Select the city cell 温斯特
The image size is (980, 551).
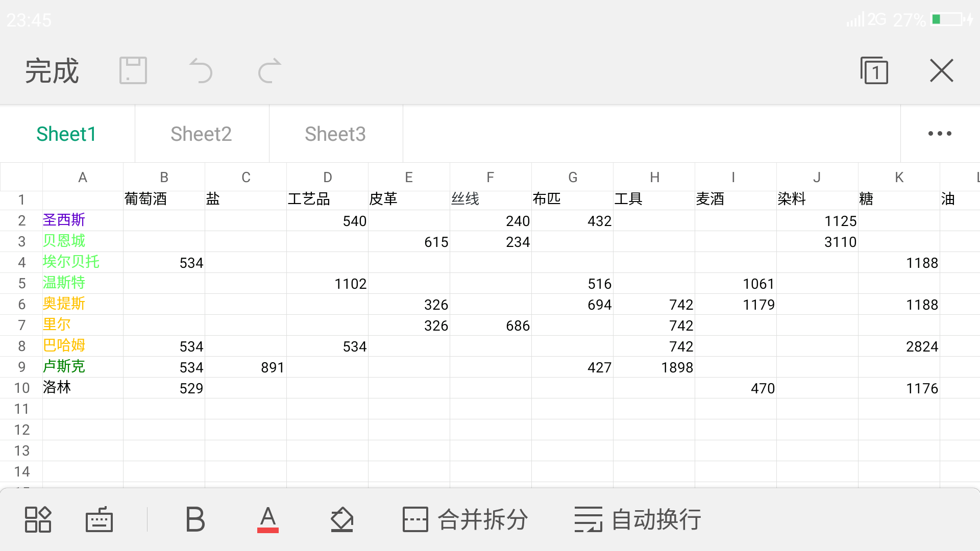pos(83,283)
